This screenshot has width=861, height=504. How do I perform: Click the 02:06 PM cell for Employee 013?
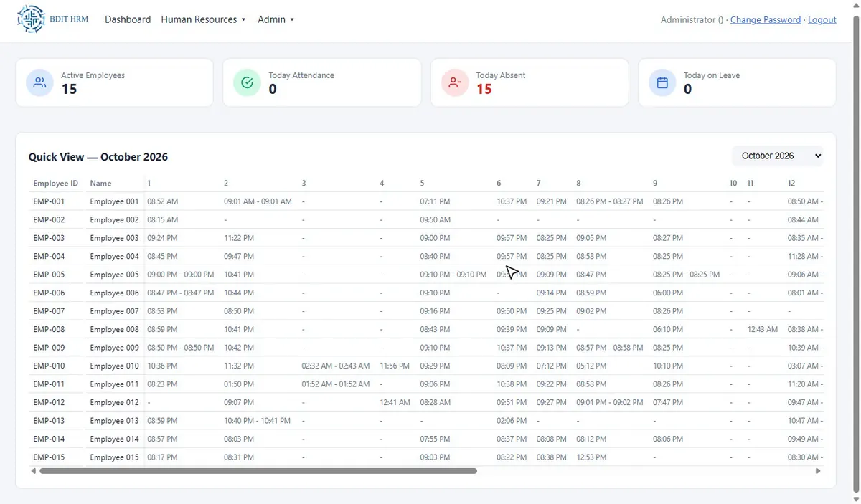512,421
